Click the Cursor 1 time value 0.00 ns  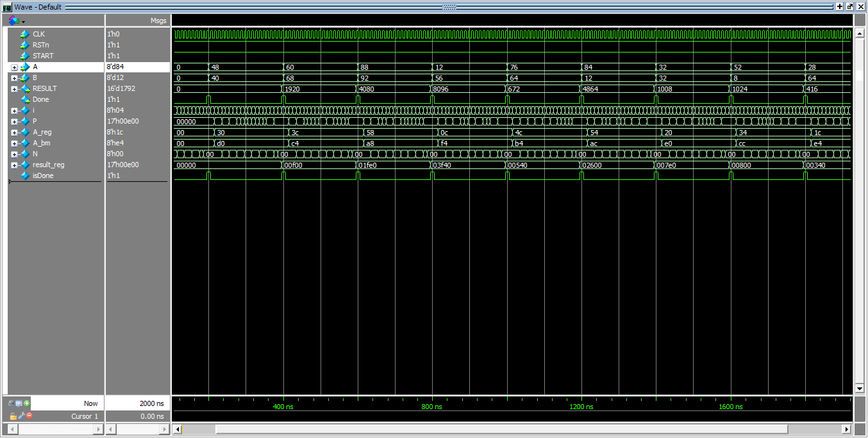(x=151, y=416)
